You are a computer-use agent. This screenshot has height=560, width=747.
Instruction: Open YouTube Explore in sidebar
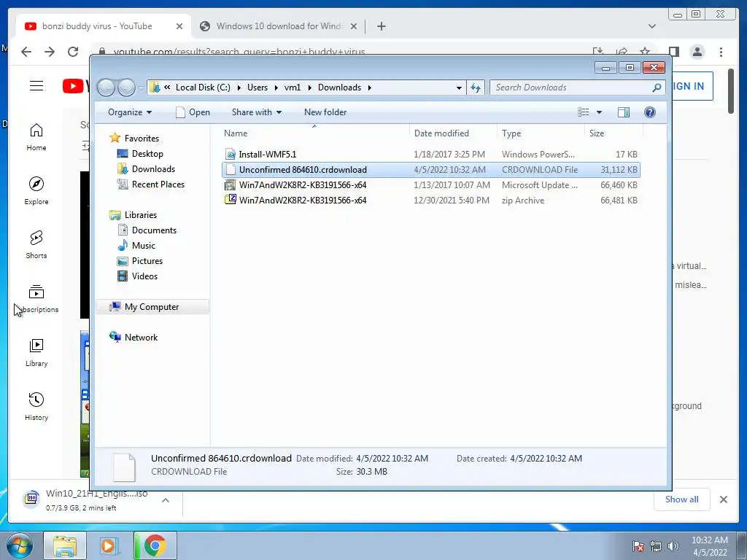click(36, 191)
